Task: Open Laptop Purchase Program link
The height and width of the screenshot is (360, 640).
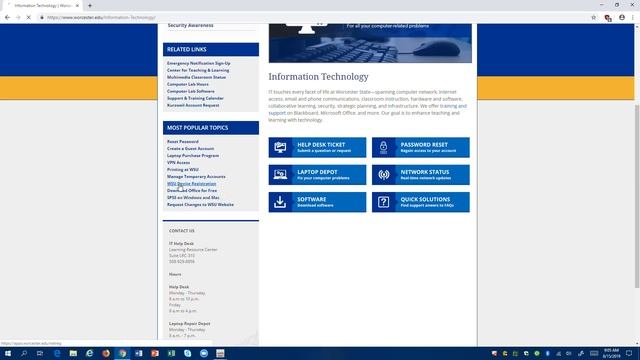Action: click(x=193, y=156)
